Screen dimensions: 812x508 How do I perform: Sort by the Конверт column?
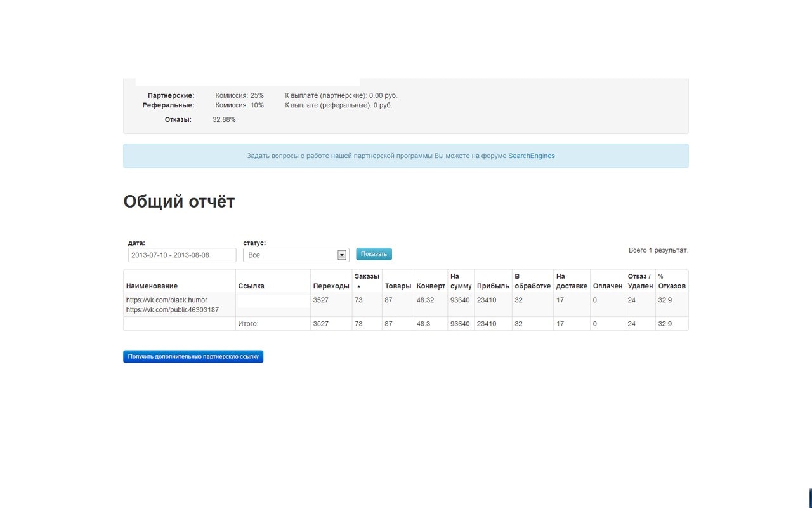(x=431, y=286)
